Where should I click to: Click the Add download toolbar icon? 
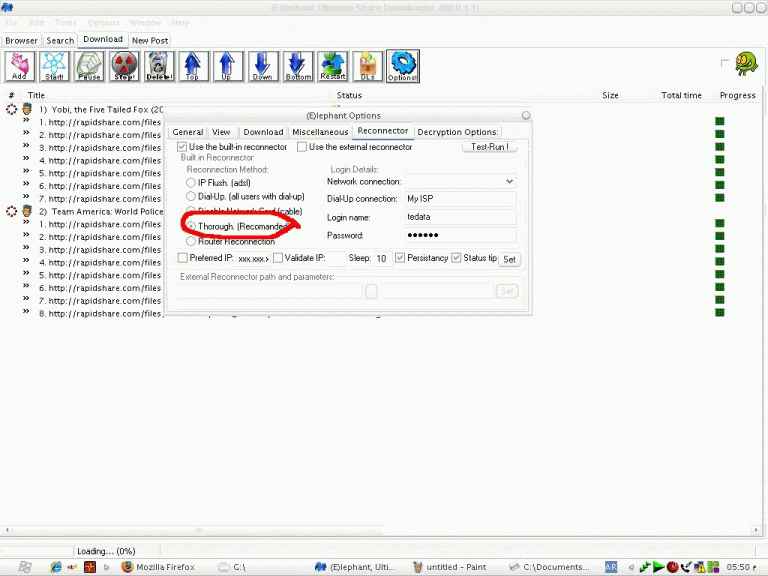click(x=20, y=66)
